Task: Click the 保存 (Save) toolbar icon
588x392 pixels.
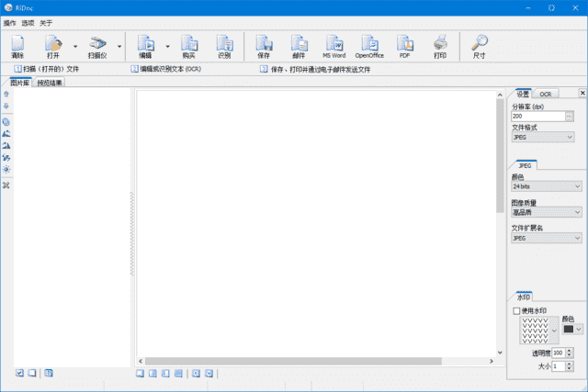Action: (264, 47)
